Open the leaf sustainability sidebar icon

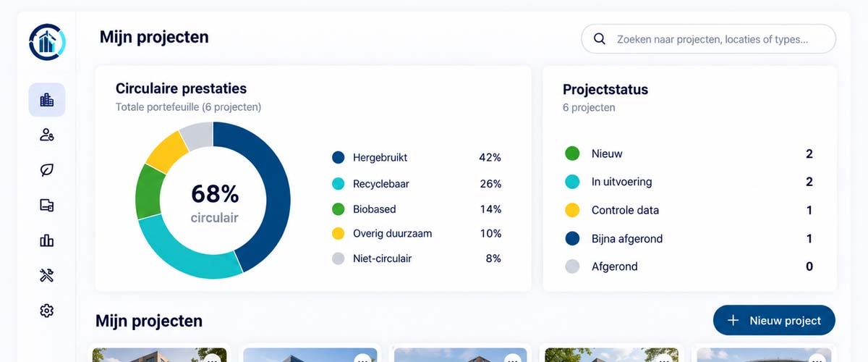[47, 170]
